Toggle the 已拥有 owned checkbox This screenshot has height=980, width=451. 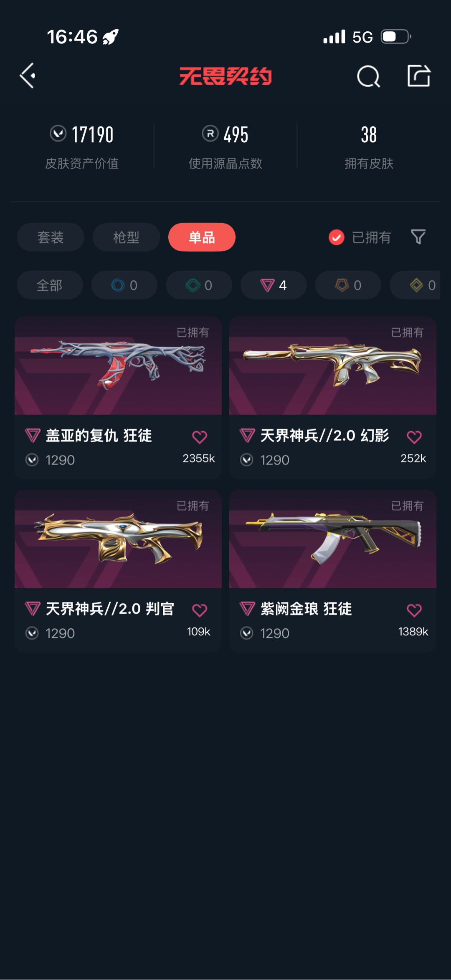336,237
